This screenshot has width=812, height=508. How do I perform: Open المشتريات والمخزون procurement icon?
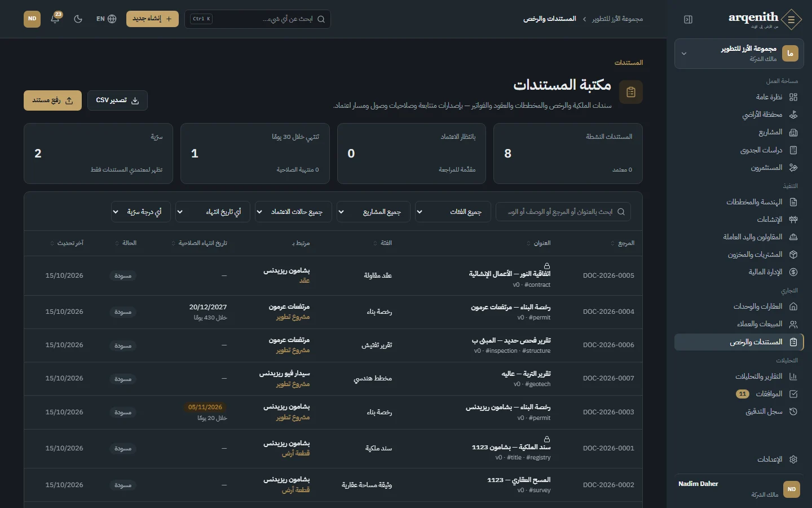793,255
